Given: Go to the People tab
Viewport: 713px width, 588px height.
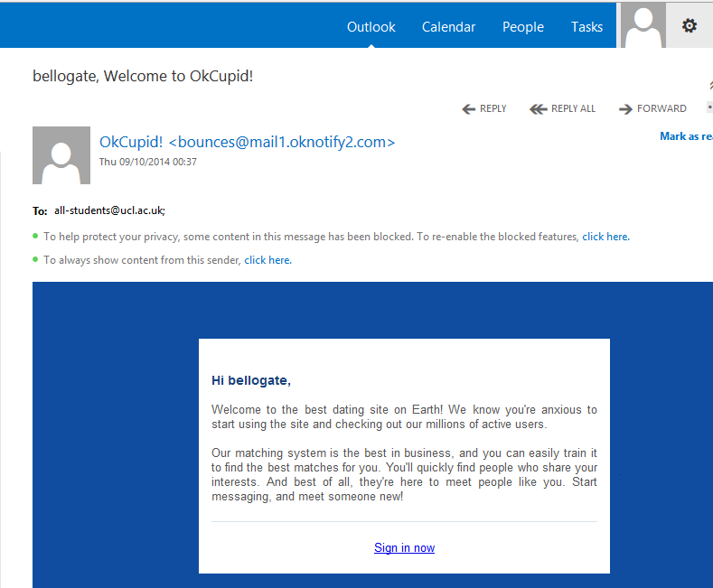Looking at the screenshot, I should pos(523,27).
